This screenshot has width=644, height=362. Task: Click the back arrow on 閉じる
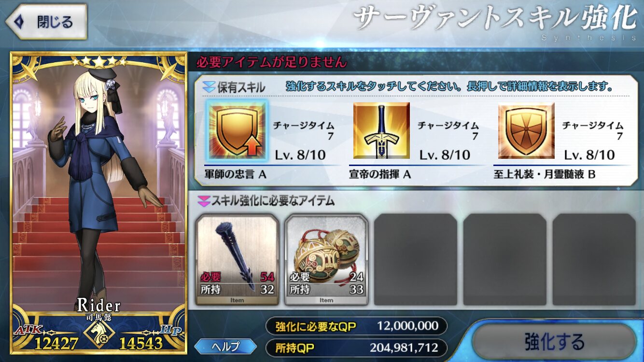click(20, 22)
